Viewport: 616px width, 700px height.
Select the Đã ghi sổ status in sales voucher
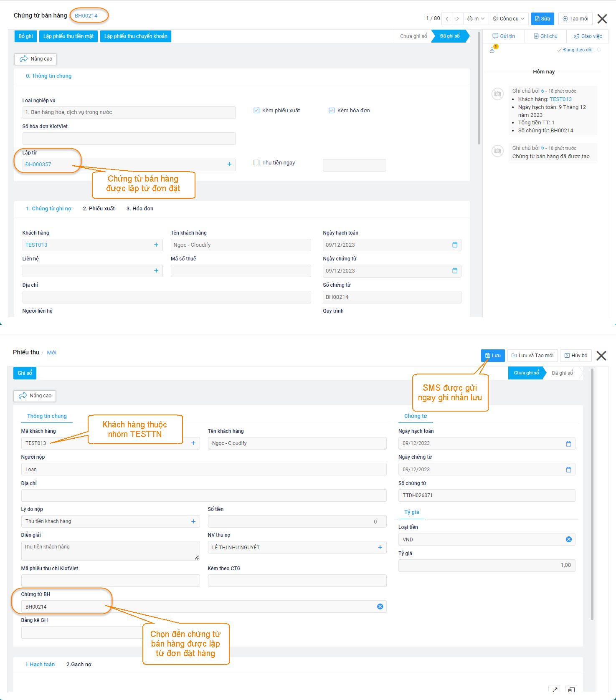pos(450,36)
